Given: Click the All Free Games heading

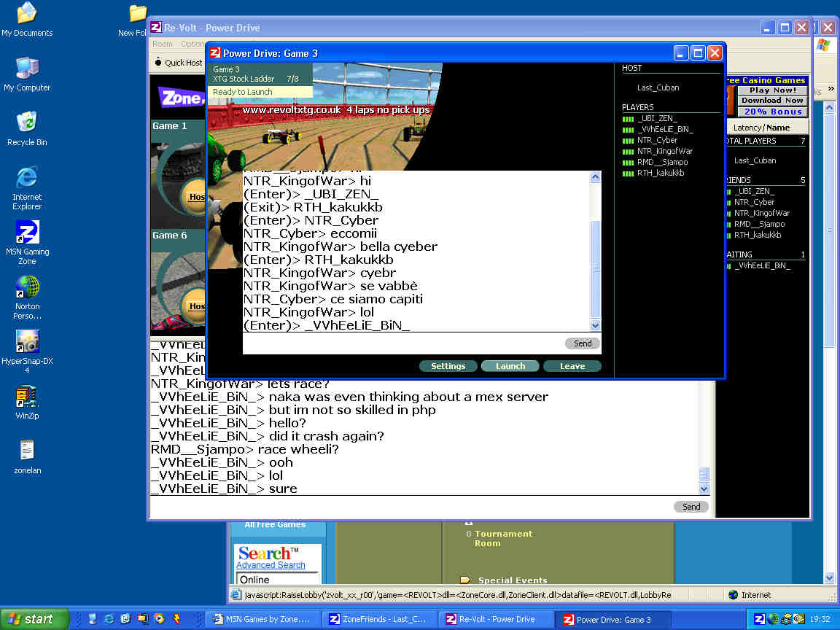Looking at the screenshot, I should point(275,525).
